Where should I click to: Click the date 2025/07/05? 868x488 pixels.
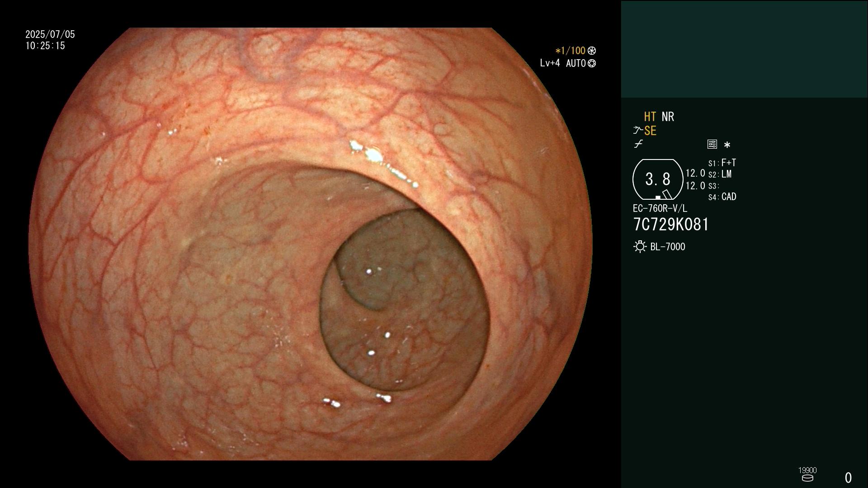pos(50,34)
